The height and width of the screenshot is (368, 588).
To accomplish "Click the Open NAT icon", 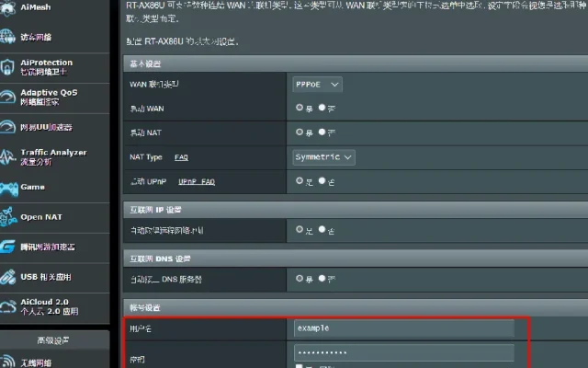I will tap(8, 217).
